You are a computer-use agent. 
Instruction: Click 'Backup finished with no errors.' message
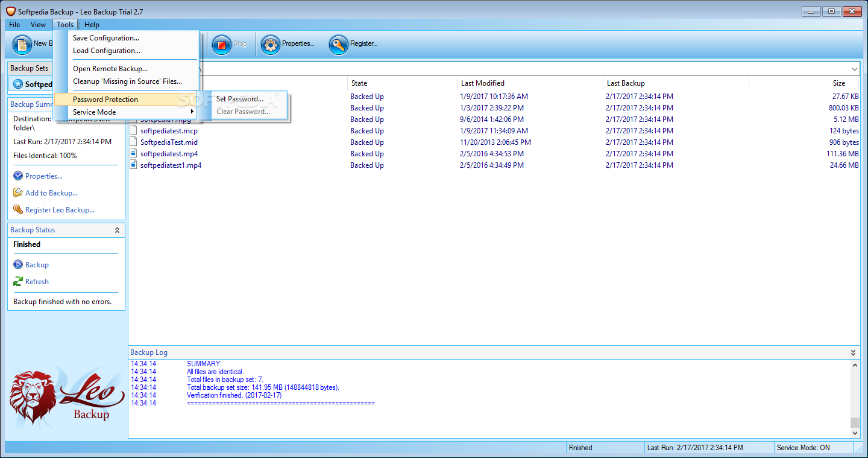pos(63,302)
